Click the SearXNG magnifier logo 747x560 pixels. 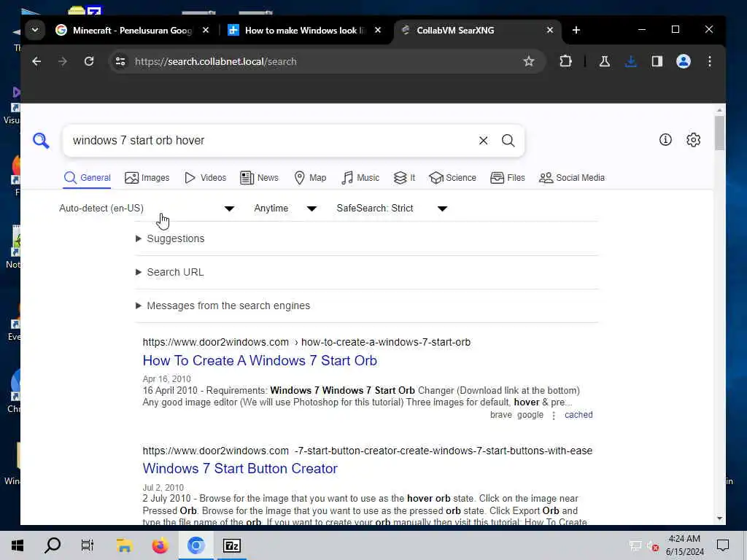[x=41, y=141]
